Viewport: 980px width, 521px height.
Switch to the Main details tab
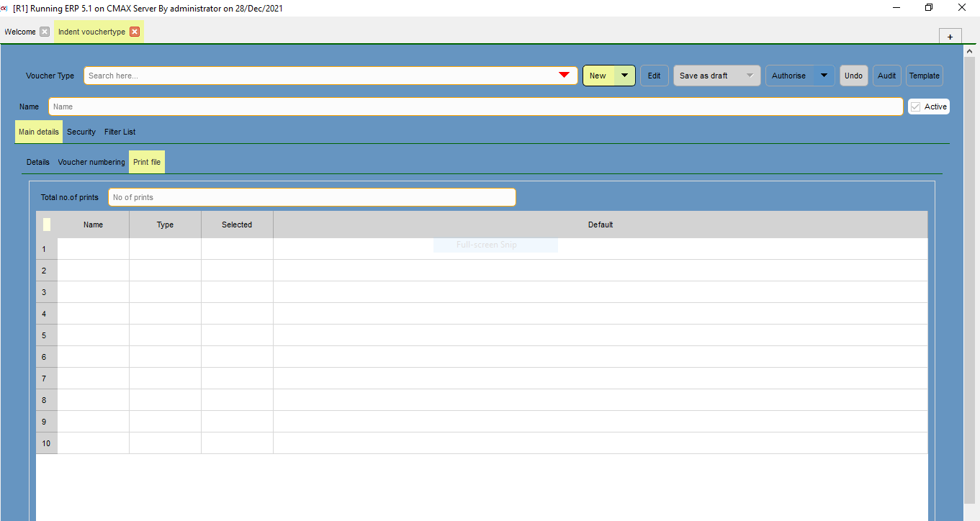click(x=39, y=132)
